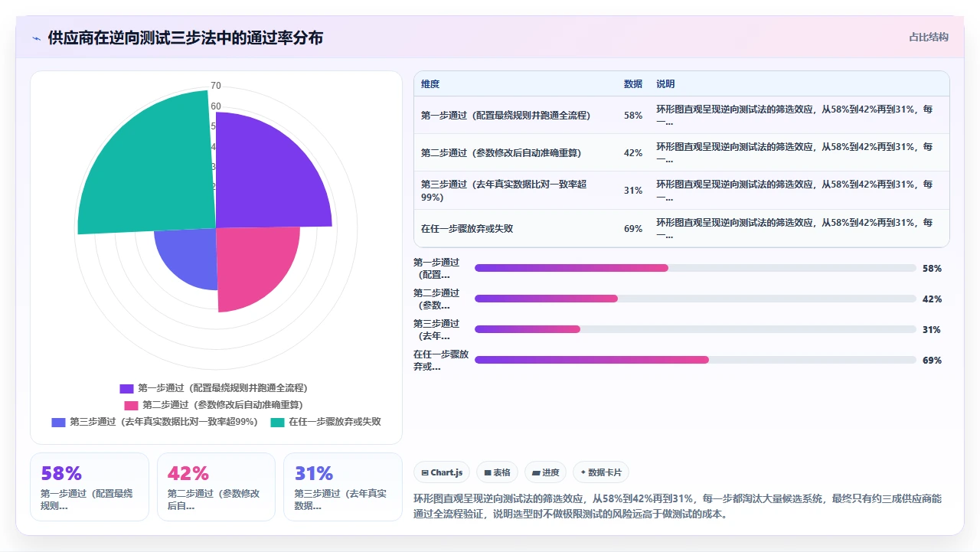This screenshot has height=552, width=980.
Task: Toggle purple legend swatch for 第一步通过
Action: (126, 389)
